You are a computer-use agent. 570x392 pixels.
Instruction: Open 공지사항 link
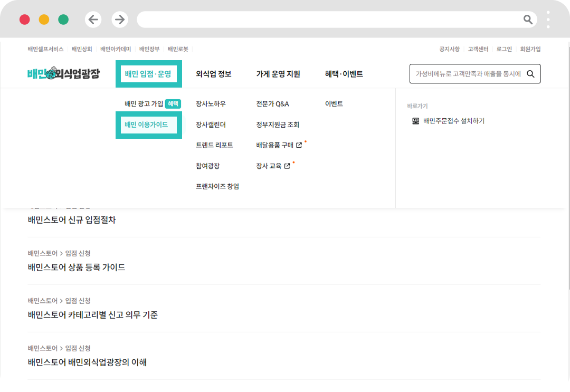coord(449,49)
